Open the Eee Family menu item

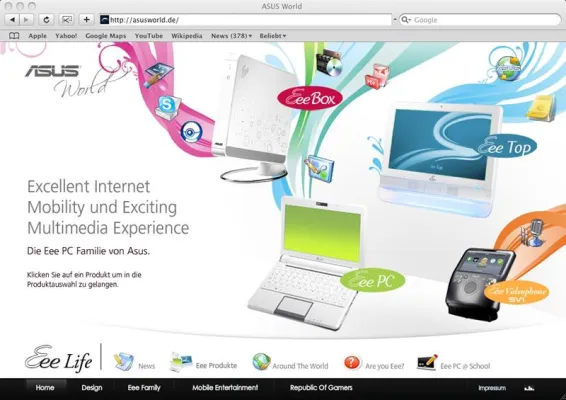tap(144, 388)
